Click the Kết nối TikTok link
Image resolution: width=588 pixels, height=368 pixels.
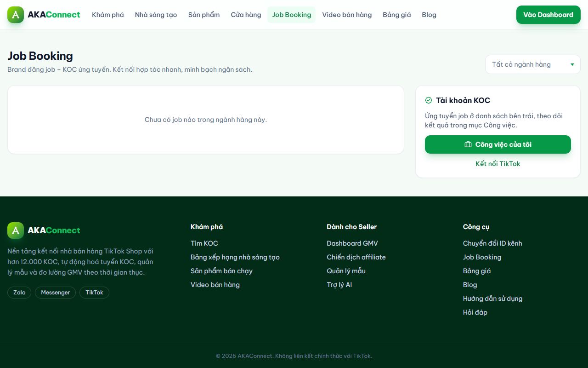point(498,164)
